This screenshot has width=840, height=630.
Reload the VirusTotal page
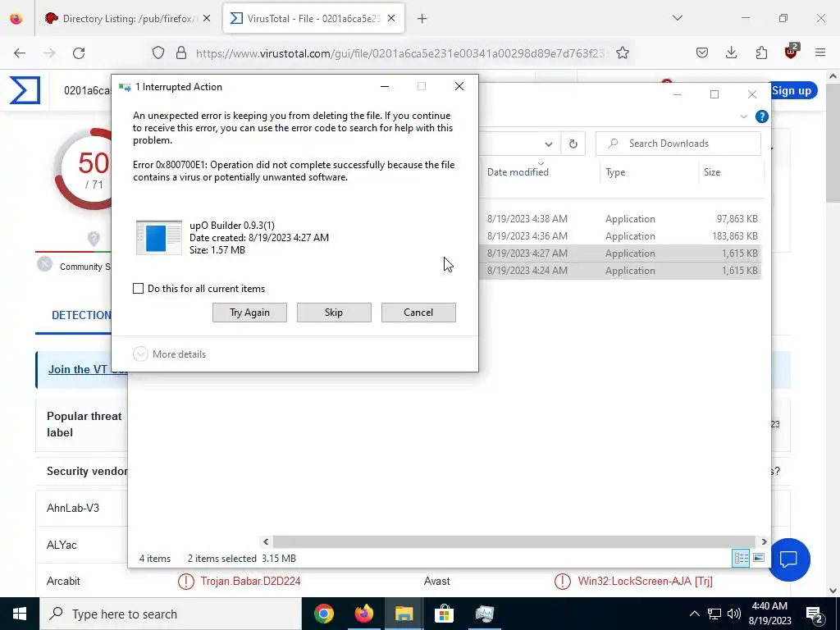[x=79, y=52]
